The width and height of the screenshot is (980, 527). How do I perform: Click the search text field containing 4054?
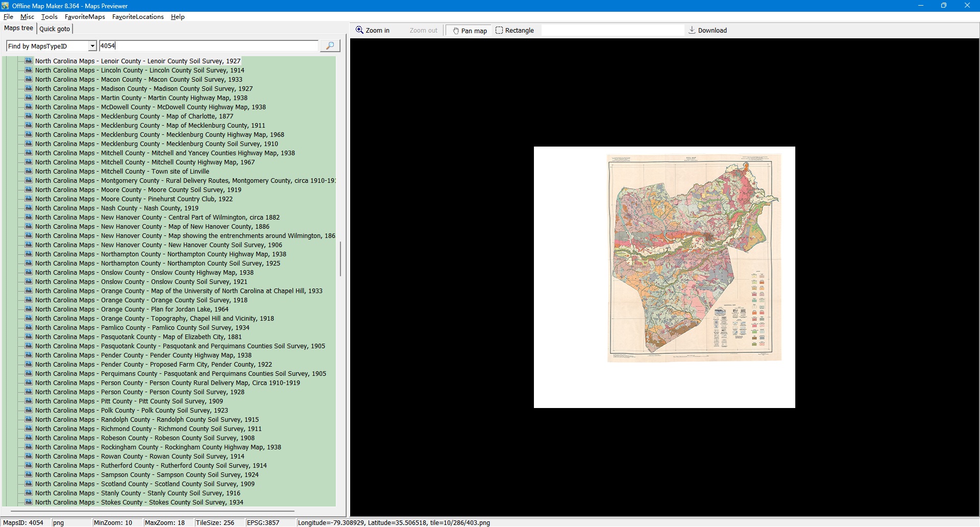click(208, 46)
